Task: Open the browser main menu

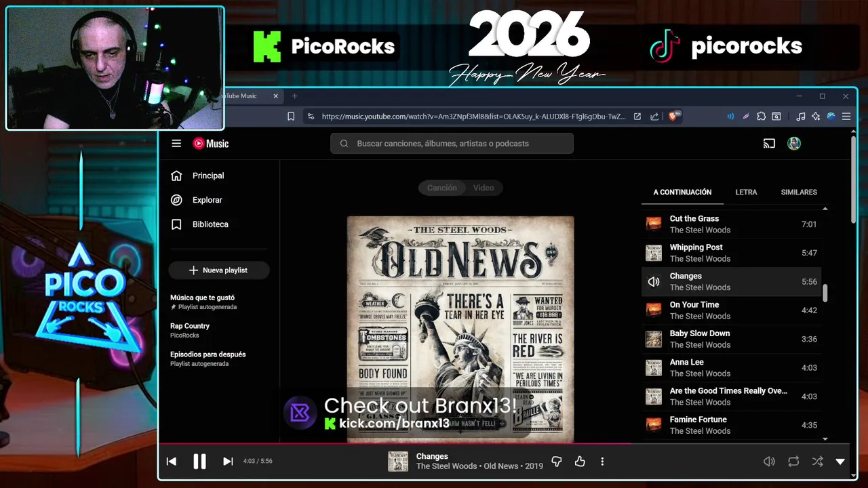Action: click(846, 117)
